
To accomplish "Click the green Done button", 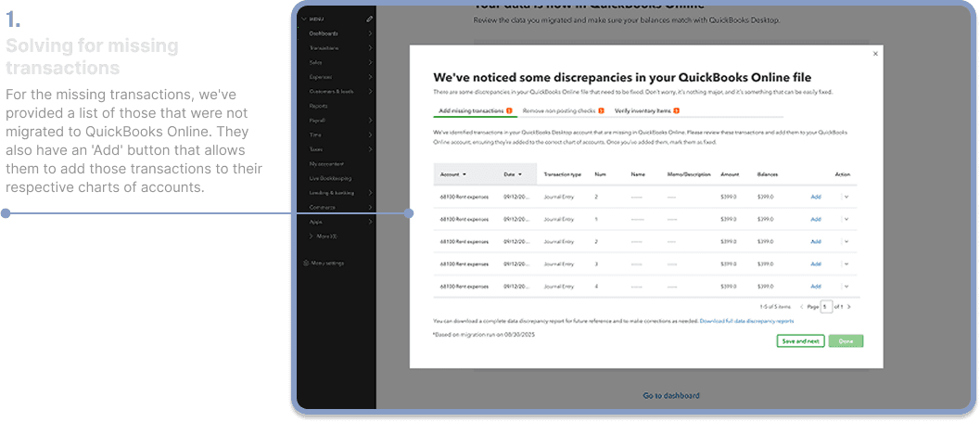I will click(x=846, y=341).
